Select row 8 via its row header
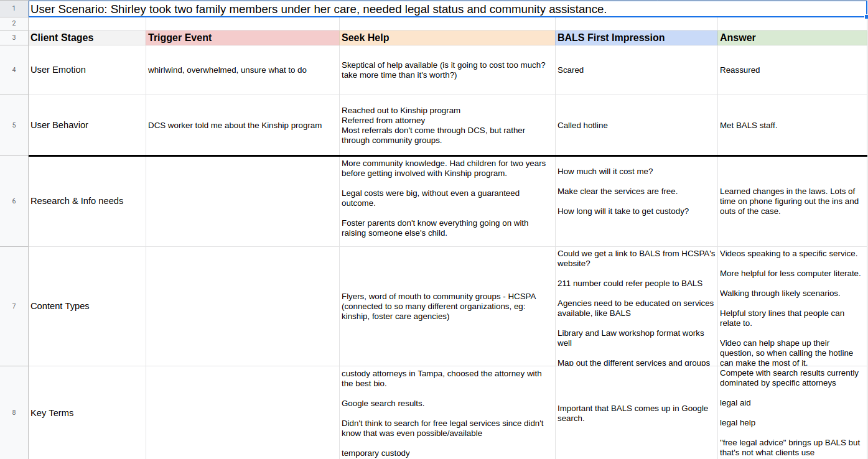The image size is (868, 459). (14, 413)
